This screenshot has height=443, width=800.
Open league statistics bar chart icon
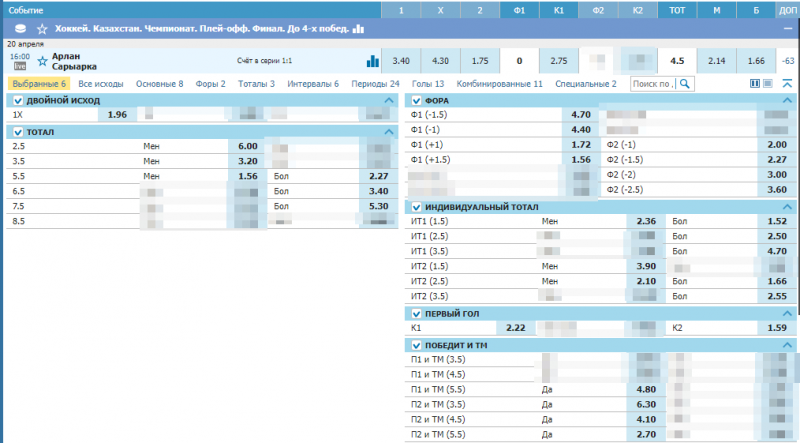click(358, 30)
